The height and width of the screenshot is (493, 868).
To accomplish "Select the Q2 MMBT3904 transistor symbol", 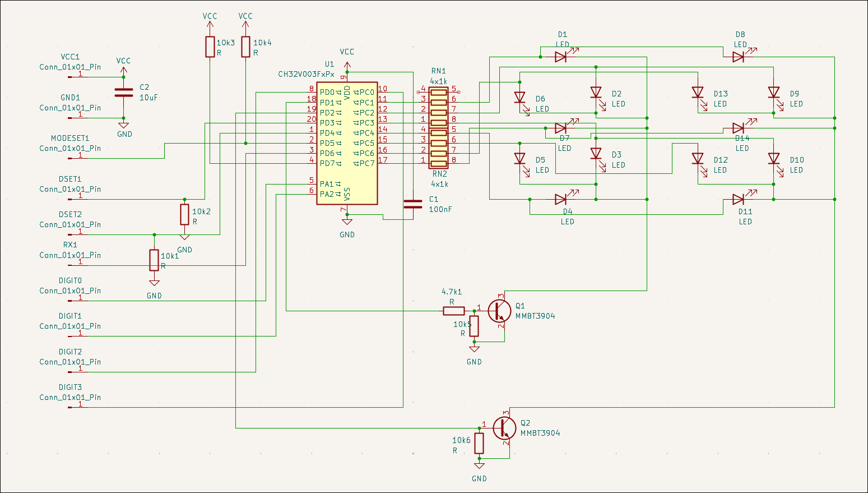I will coord(504,428).
